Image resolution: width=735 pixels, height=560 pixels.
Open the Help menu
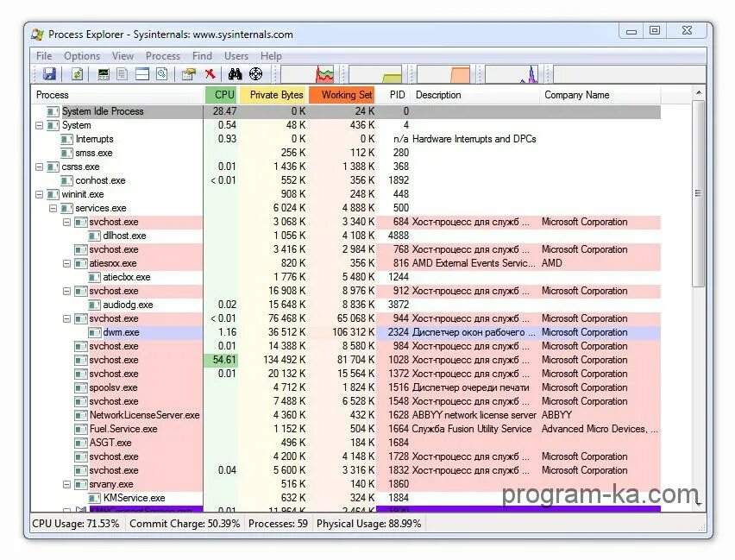coord(271,56)
